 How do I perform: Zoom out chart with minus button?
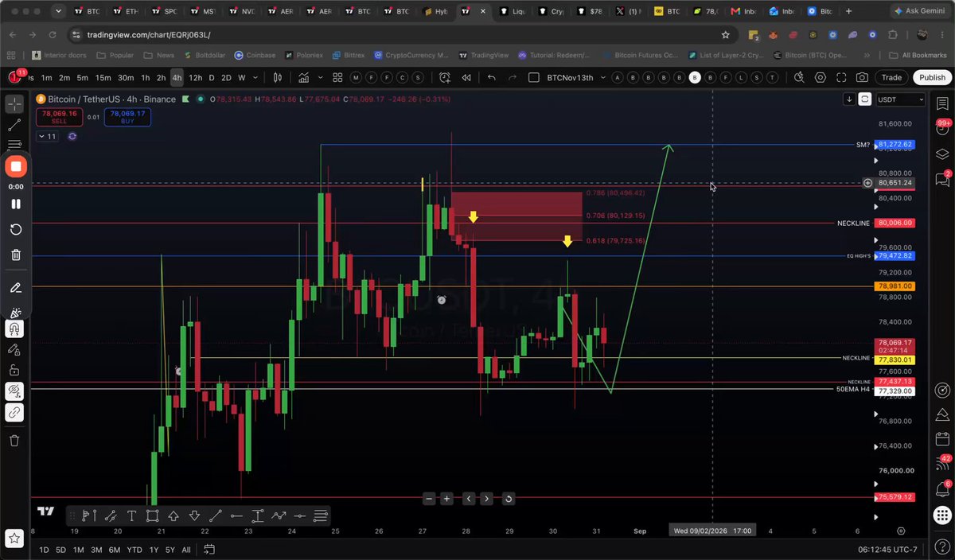point(430,499)
